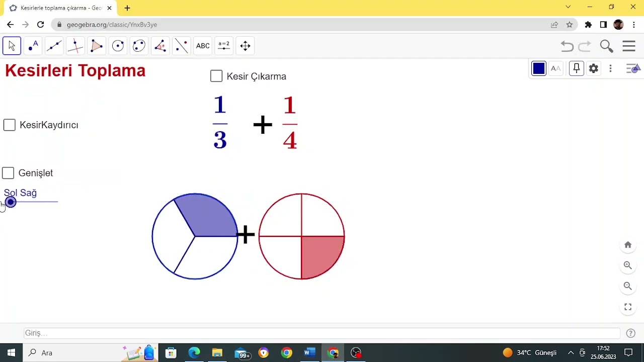
Task: Select the Line tool
Action: 54,46
